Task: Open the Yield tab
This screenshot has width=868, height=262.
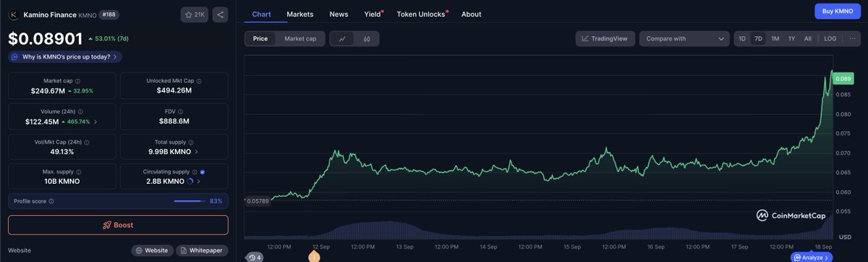Action: coord(373,14)
